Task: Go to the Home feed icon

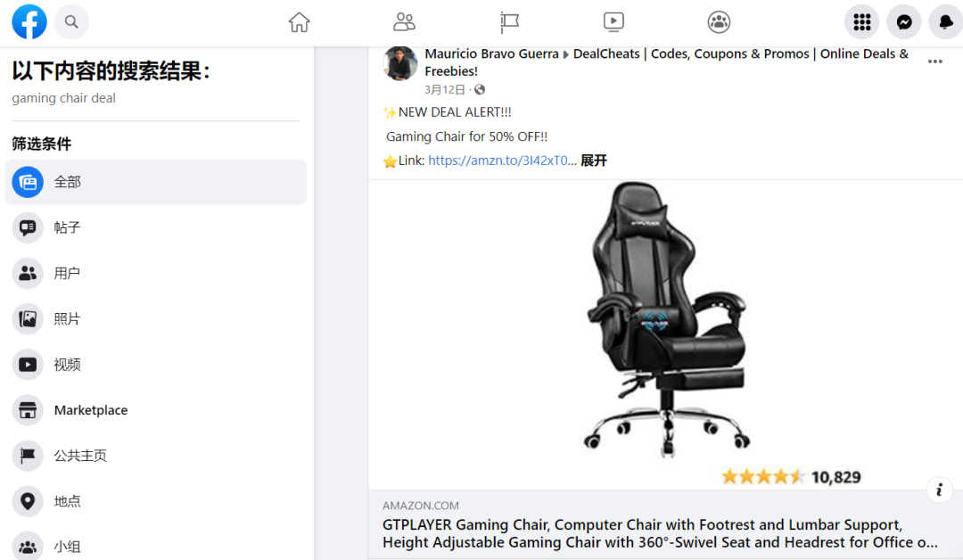Action: 300,22
